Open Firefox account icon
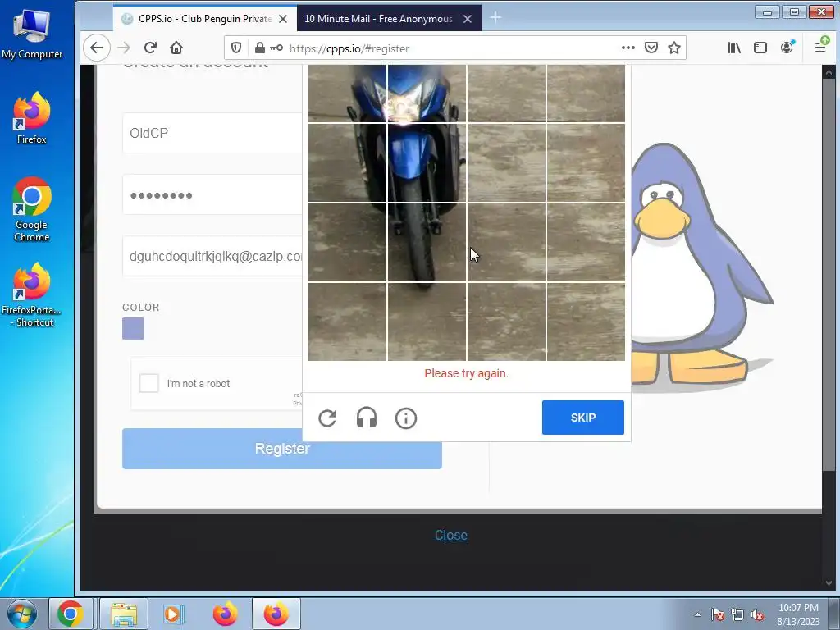The width and height of the screenshot is (840, 630). [787, 48]
